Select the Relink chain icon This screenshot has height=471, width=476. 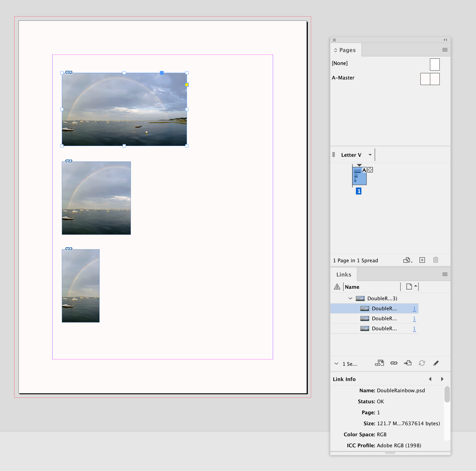[x=394, y=363]
